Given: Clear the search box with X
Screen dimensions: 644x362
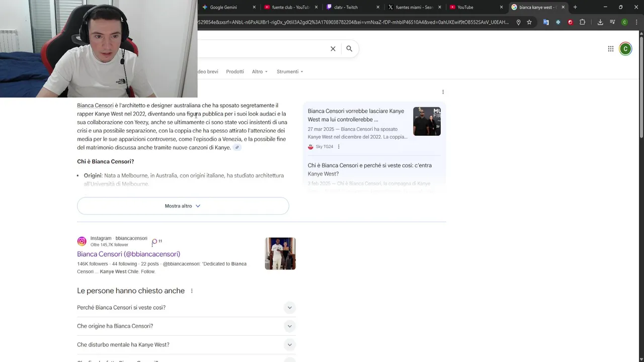Looking at the screenshot, I should click(x=333, y=49).
